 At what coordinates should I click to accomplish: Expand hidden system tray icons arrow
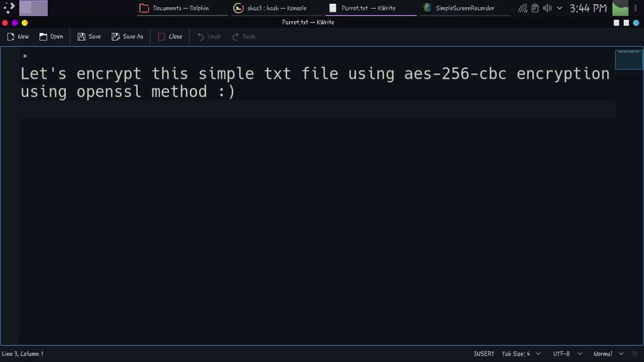559,8
